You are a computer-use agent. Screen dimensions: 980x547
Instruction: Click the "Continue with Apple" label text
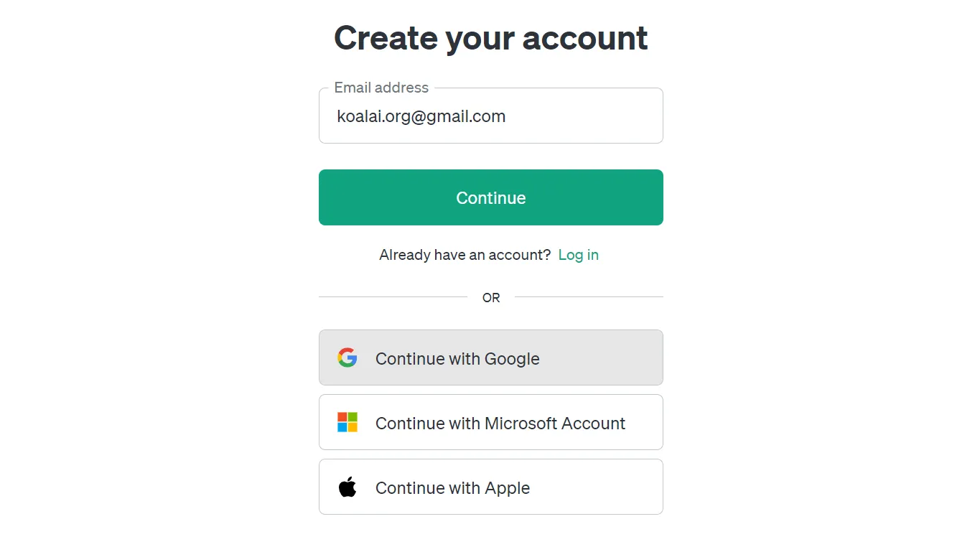pyautogui.click(x=452, y=487)
